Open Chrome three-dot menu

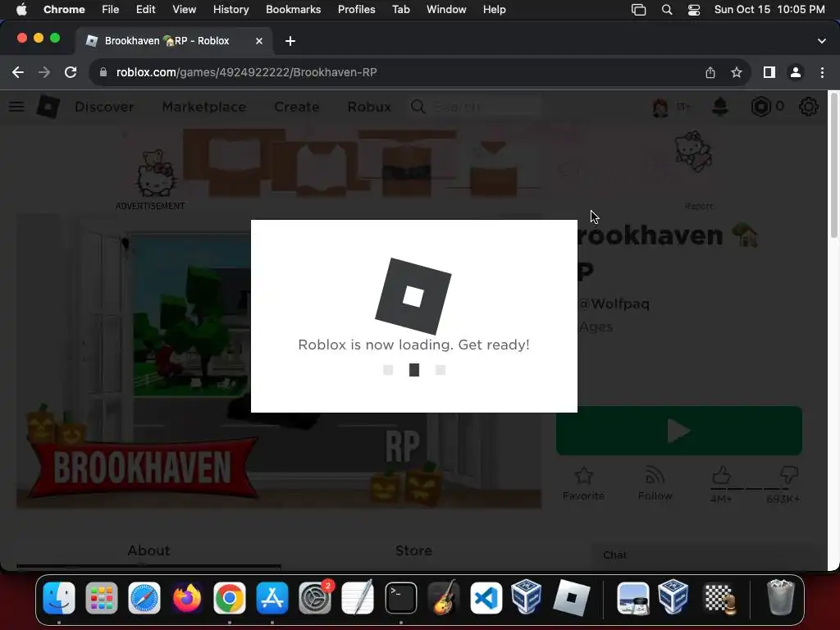click(822, 72)
